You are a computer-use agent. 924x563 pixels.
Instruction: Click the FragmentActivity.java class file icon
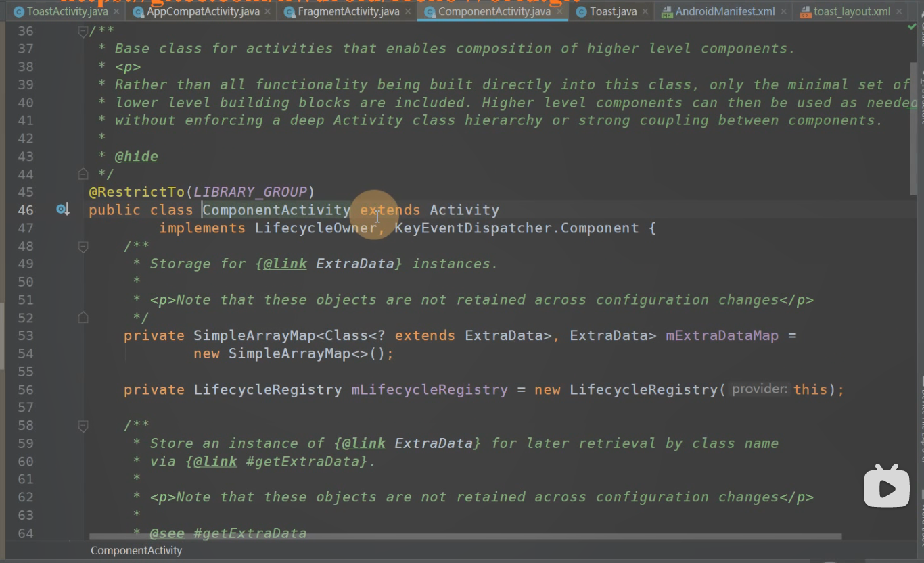click(289, 11)
